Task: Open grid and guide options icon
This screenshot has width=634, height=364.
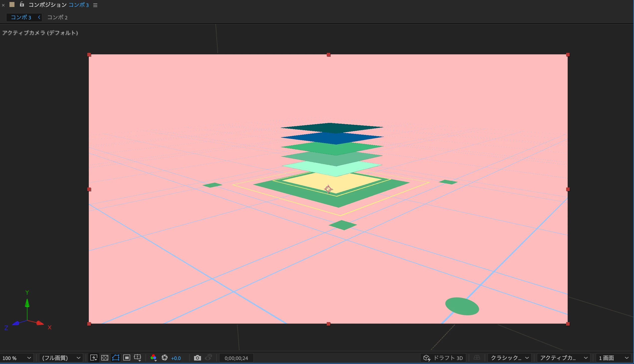Action: [138, 358]
